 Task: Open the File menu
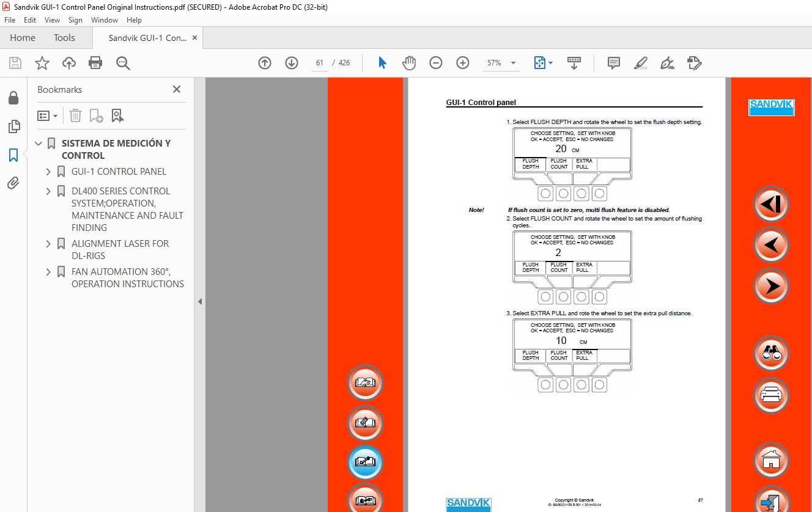[x=10, y=20]
